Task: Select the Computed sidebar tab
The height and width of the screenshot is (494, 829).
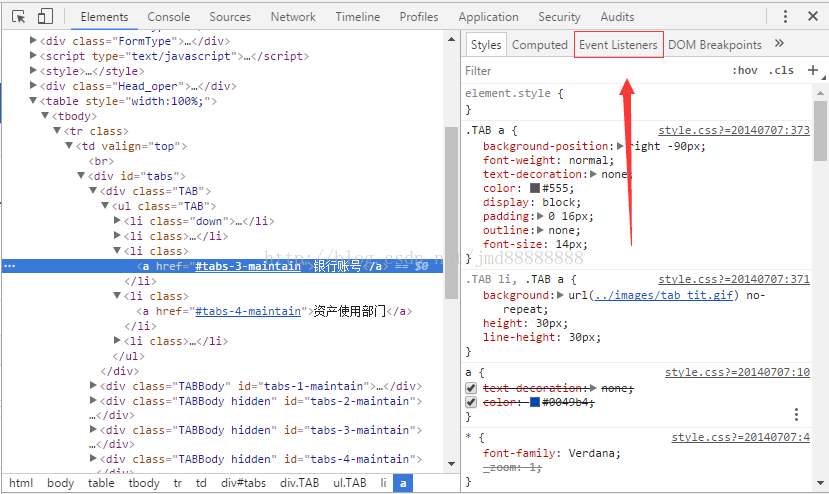Action: pos(539,44)
